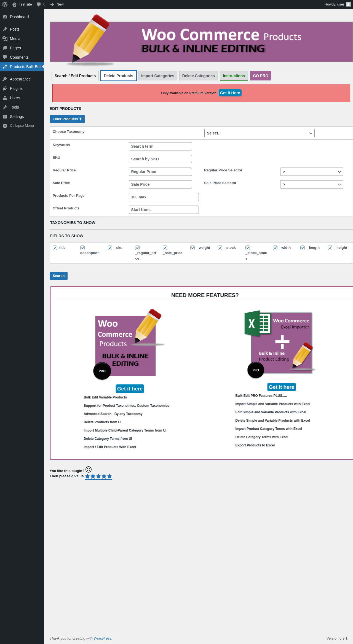Open the Test site home icon

click(14, 4)
